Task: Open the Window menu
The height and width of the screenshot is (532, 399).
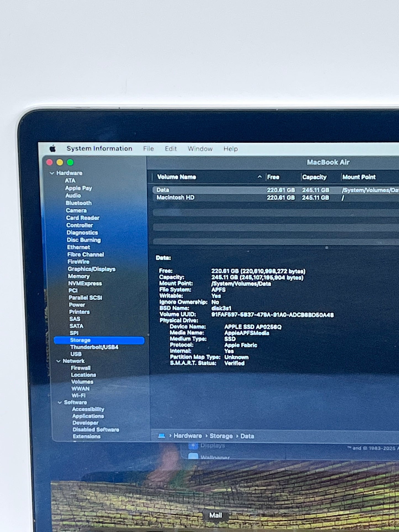Action: (200, 149)
